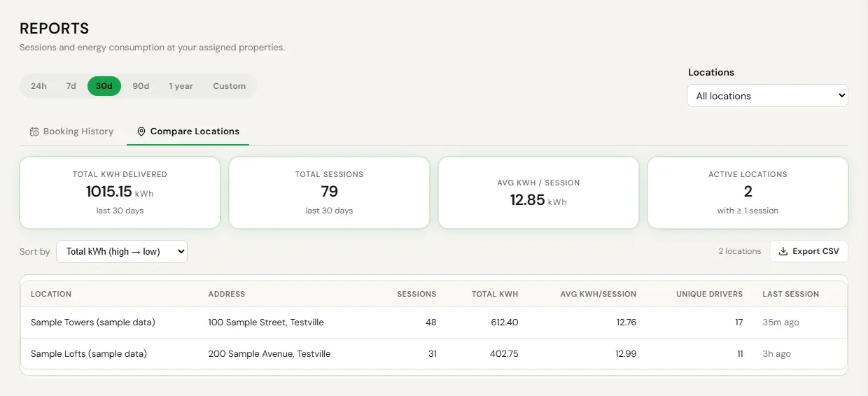This screenshot has width=868, height=396.
Task: Click the 402.75 total kWh value
Action: 504,354
